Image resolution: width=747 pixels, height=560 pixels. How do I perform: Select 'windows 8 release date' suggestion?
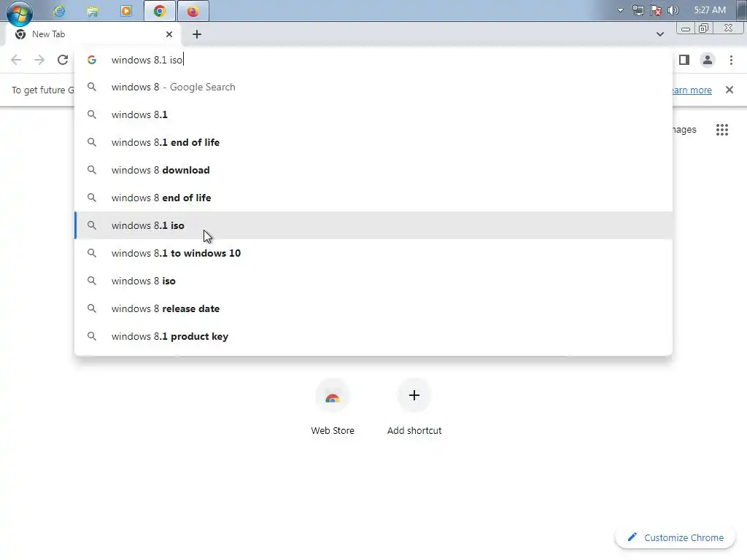tap(373, 308)
